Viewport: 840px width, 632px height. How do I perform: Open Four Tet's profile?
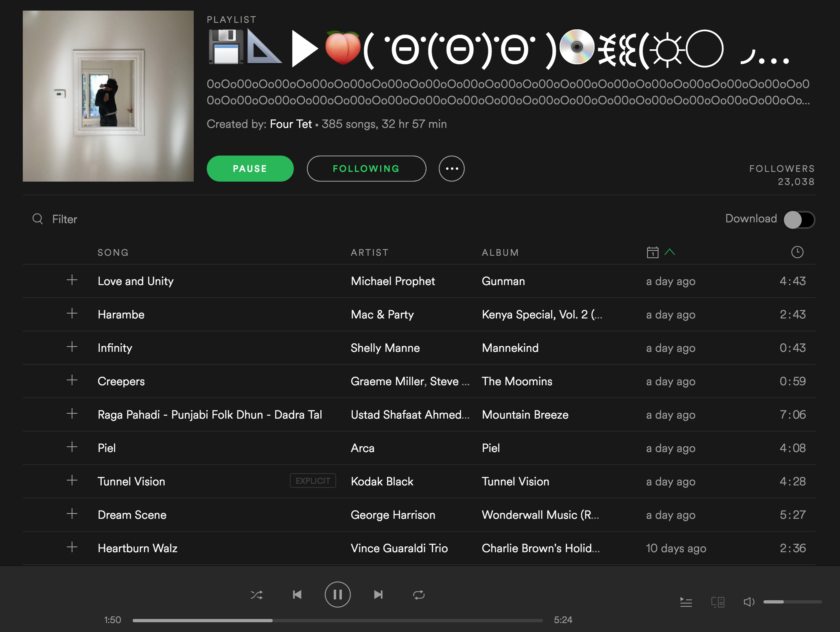[x=291, y=124]
